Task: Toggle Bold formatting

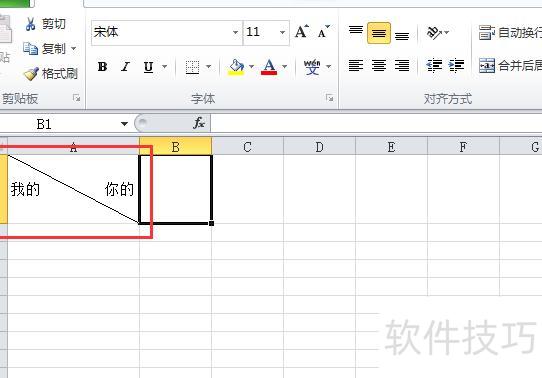Action: [x=102, y=66]
